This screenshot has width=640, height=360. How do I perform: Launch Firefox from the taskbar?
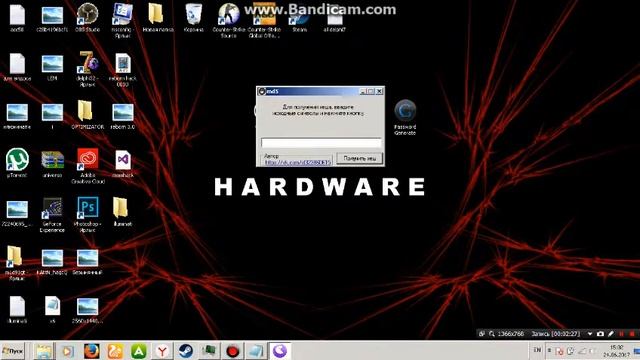pyautogui.click(x=92, y=351)
